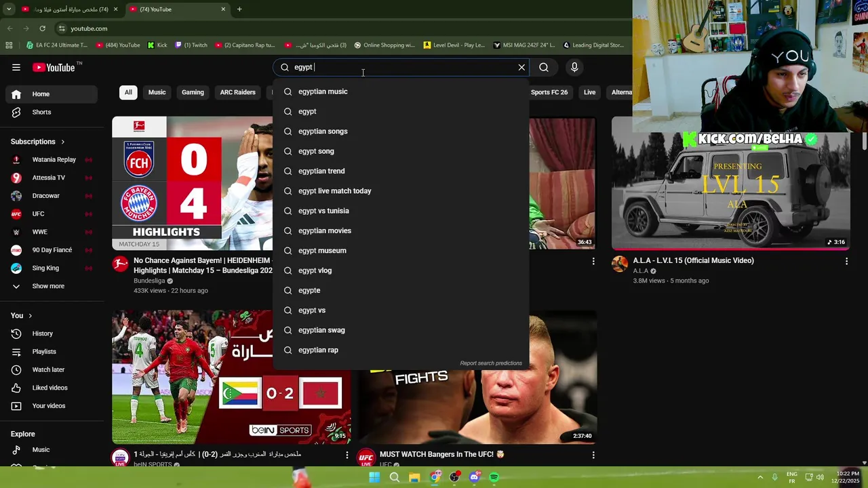The height and width of the screenshot is (488, 868).
Task: Expand the You section chevron
Action: (x=30, y=316)
